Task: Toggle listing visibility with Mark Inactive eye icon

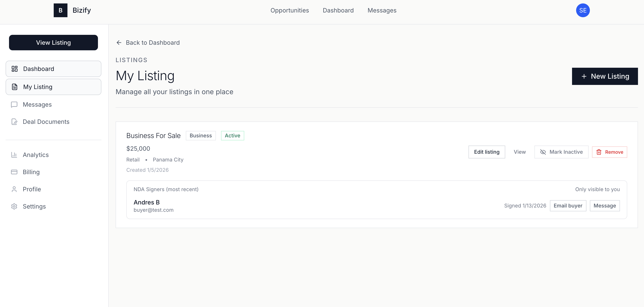Action: pyautogui.click(x=543, y=152)
